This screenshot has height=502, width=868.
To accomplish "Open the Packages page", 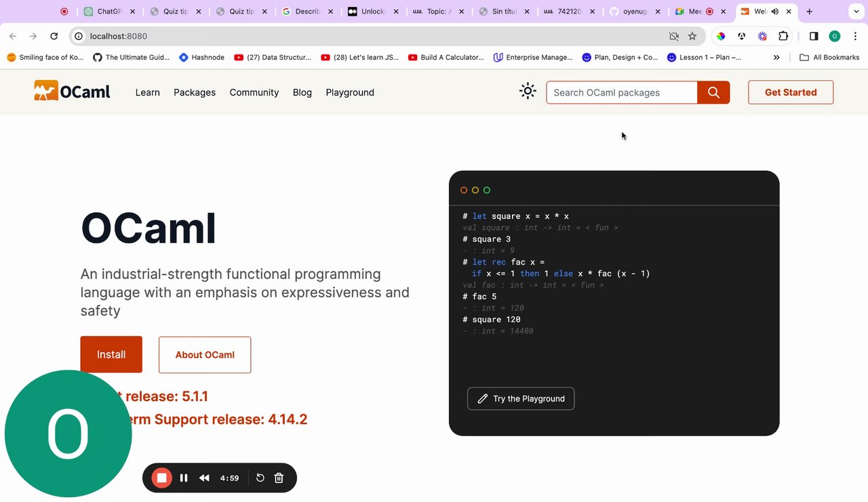I will coord(195,92).
